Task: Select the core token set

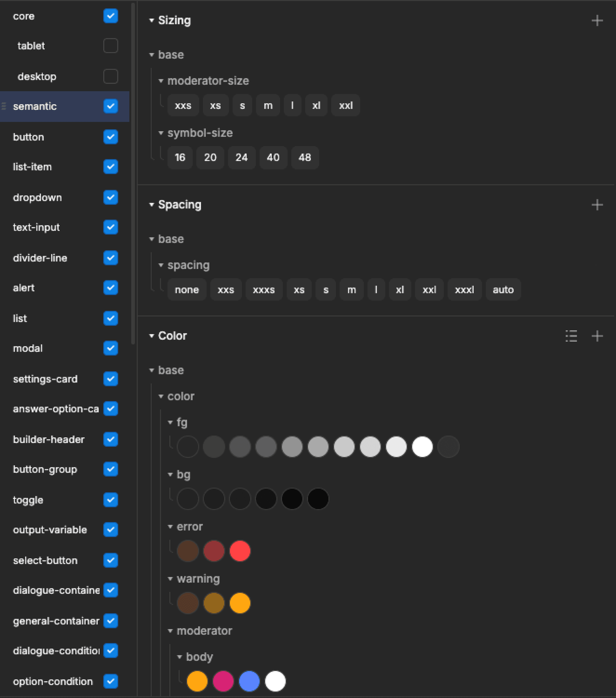Action: (24, 16)
